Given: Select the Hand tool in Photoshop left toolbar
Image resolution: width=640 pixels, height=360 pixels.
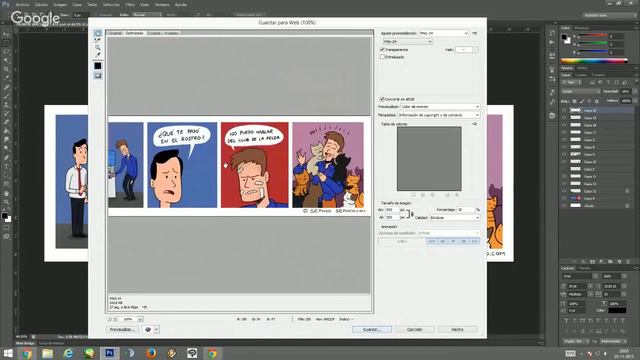Looking at the screenshot, I should point(6,193).
